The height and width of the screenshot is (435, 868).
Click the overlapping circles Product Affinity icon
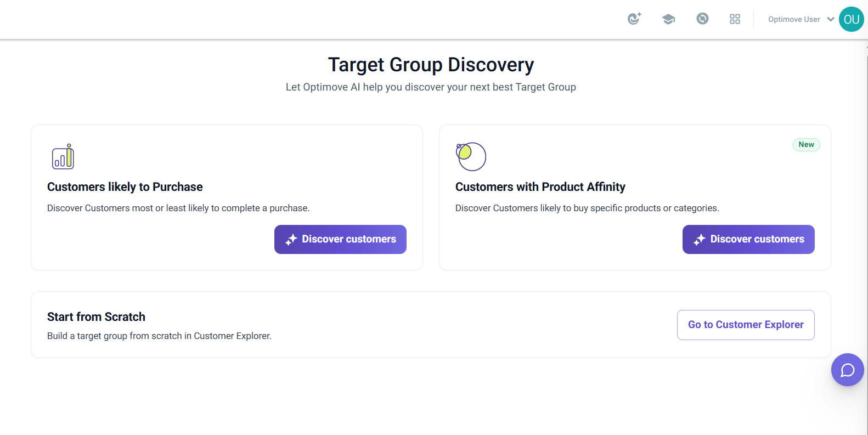pyautogui.click(x=471, y=156)
